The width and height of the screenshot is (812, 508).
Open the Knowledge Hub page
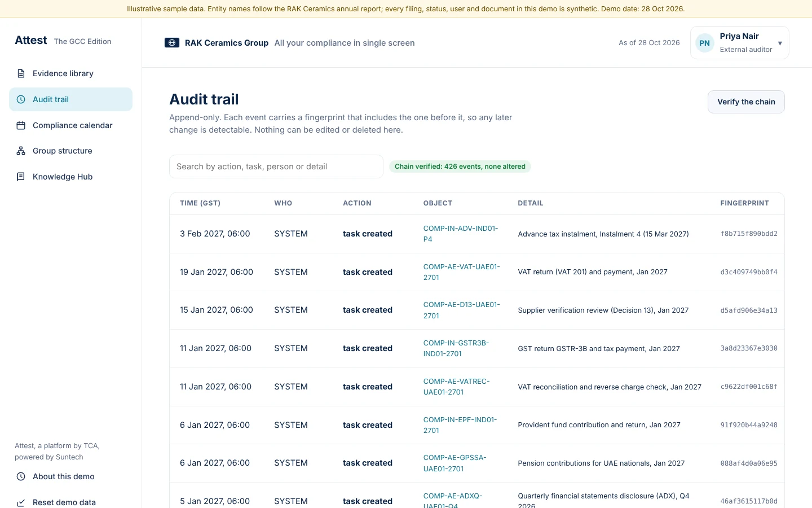tap(70, 177)
